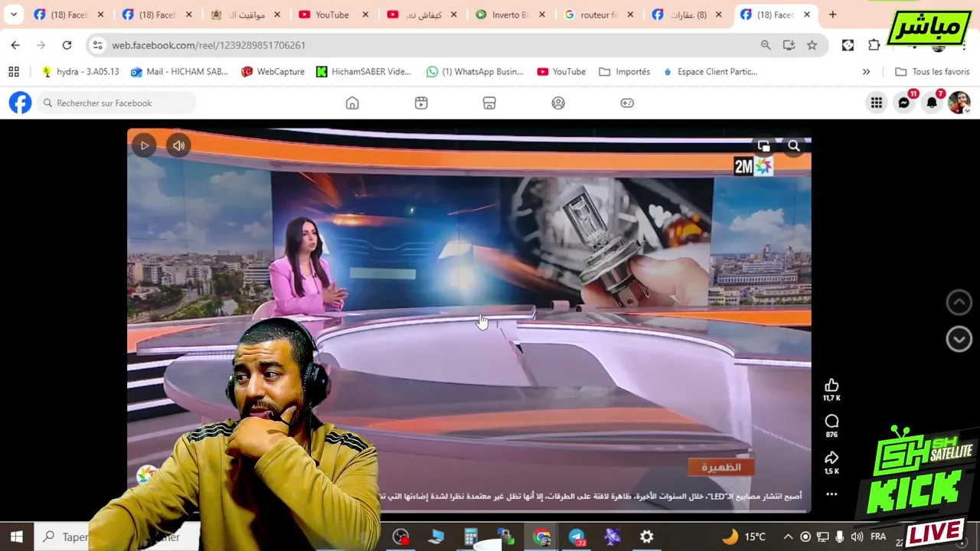The width and height of the screenshot is (980, 551).
Task: Open the WebCapture bookmark
Action: (x=273, y=71)
